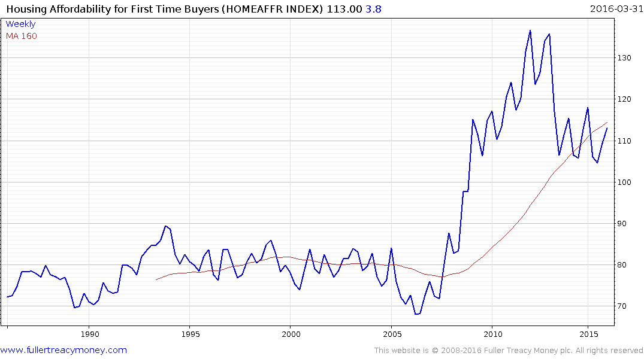Click the '100' y-axis label
The height and width of the screenshot is (359, 644).
click(x=624, y=182)
